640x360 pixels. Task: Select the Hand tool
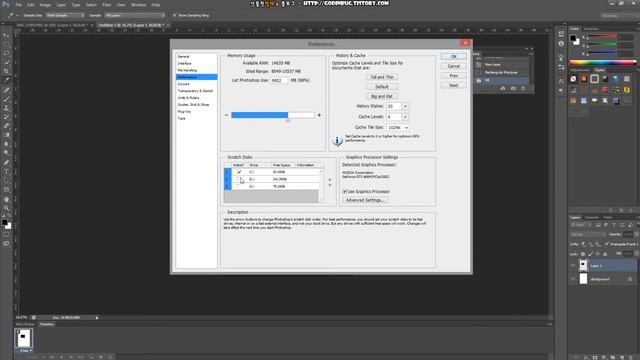(x=6, y=200)
